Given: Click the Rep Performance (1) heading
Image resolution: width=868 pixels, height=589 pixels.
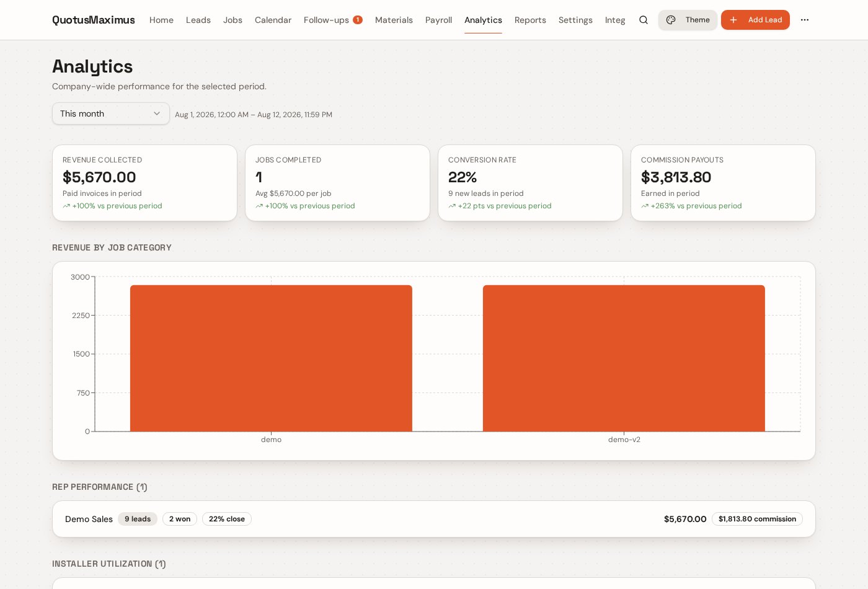Looking at the screenshot, I should click(100, 487).
